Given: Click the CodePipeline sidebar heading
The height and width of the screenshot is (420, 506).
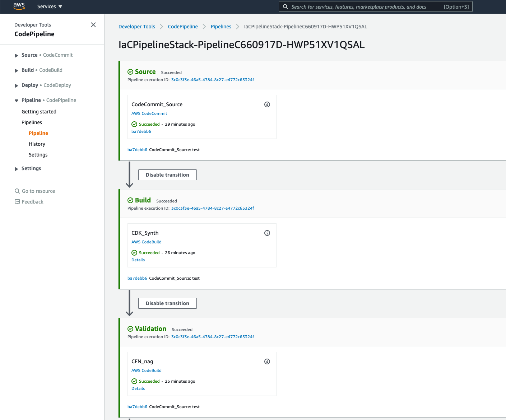Looking at the screenshot, I should (x=34, y=34).
